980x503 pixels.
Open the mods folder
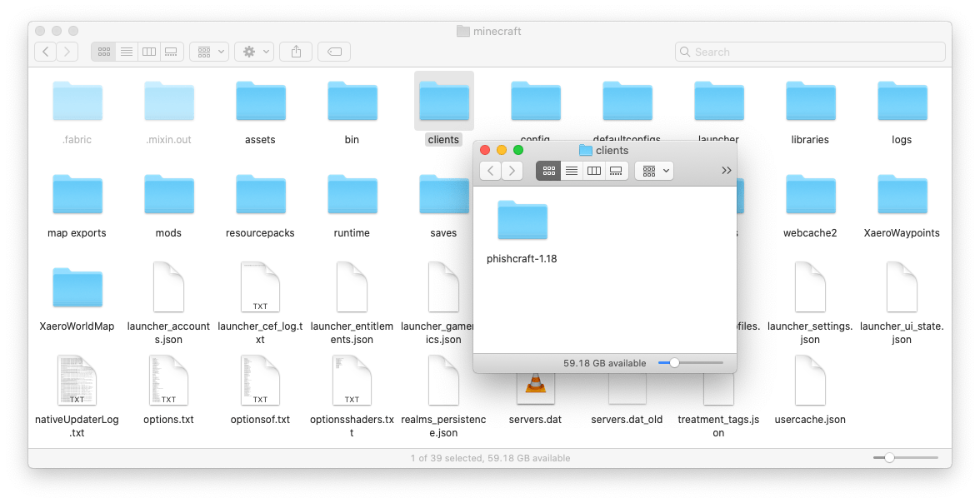click(168, 195)
